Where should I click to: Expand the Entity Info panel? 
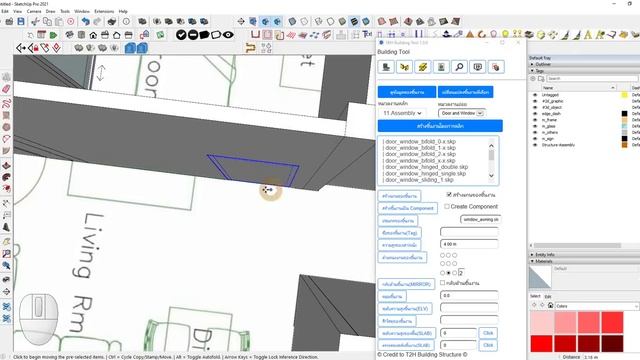532,254
